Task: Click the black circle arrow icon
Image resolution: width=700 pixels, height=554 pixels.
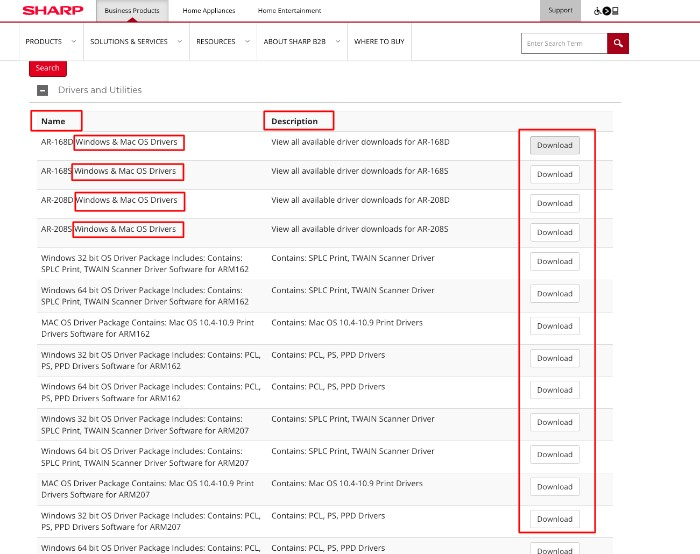Action: tap(606, 11)
